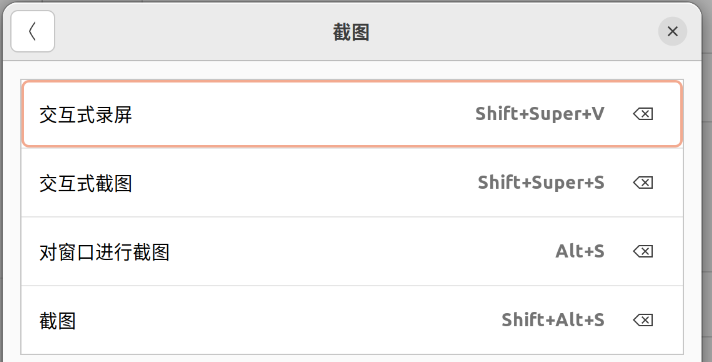Viewport: 712px width, 362px height.
Task: Close the 截图 shortcuts dialog
Action: pyautogui.click(x=672, y=31)
